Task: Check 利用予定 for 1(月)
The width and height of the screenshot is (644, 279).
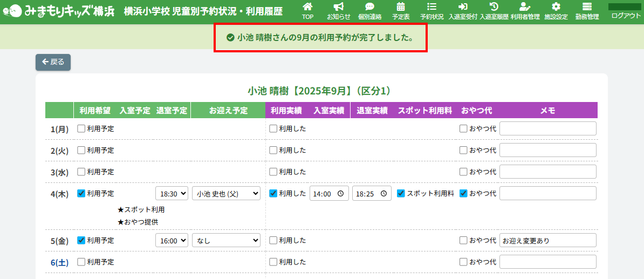Action: click(81, 129)
